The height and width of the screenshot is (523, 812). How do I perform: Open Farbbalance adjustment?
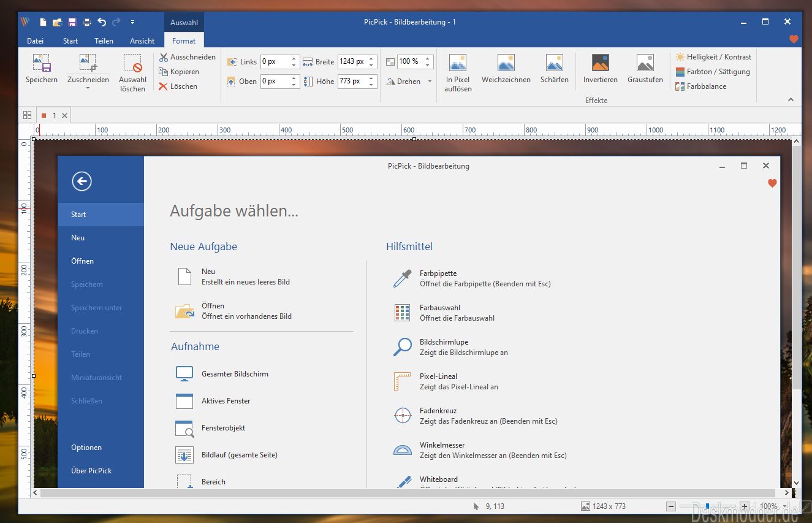(x=701, y=86)
